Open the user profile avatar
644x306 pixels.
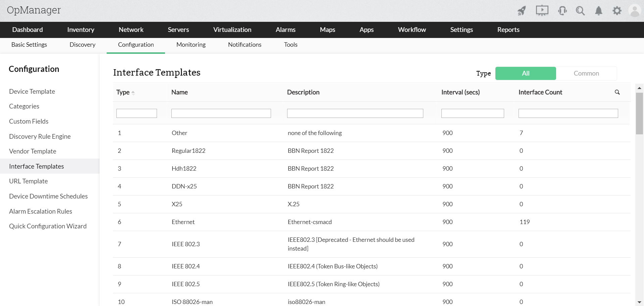pos(635,10)
